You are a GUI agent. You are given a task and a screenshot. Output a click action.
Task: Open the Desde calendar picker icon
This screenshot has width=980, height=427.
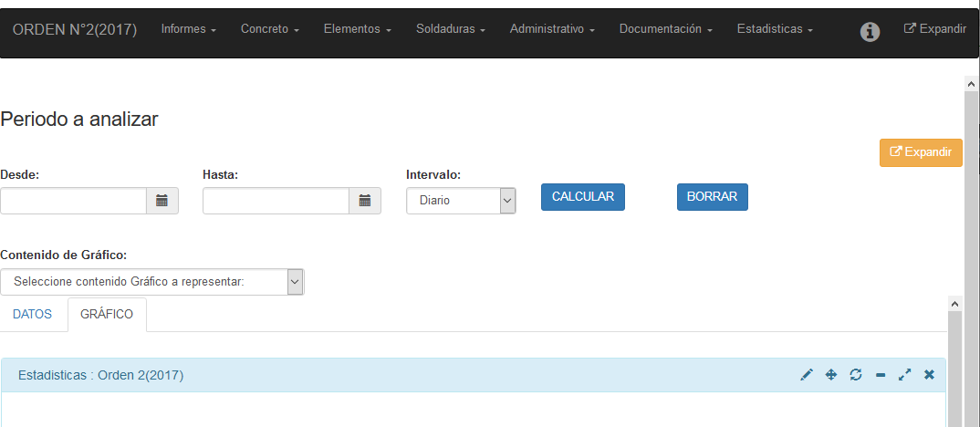click(162, 201)
